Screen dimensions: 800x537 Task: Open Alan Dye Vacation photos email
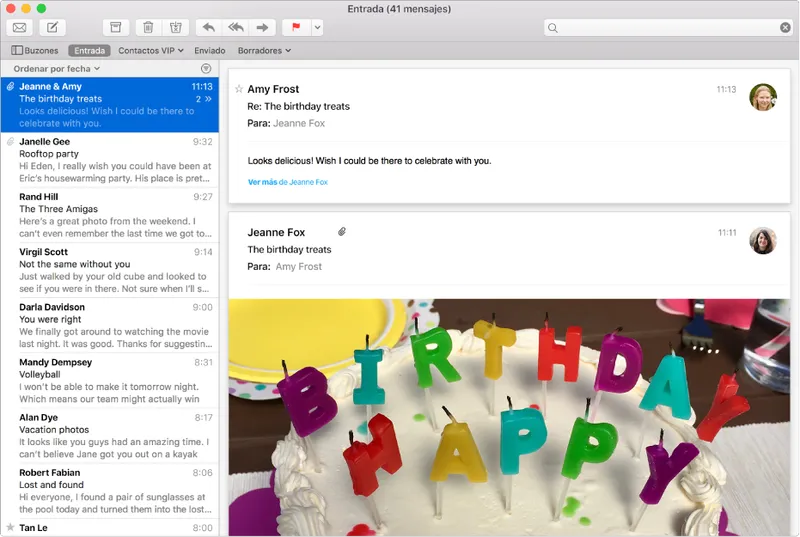click(x=110, y=436)
